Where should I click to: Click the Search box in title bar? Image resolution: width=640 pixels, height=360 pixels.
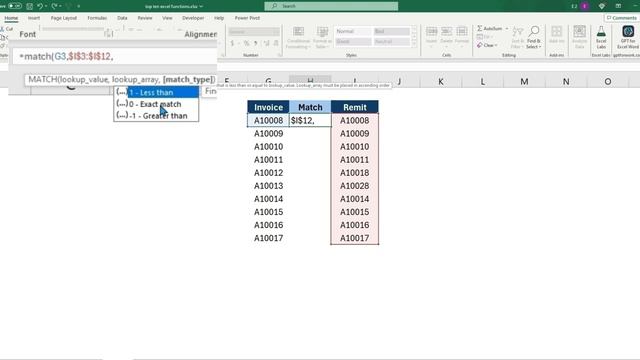tap(331, 6)
